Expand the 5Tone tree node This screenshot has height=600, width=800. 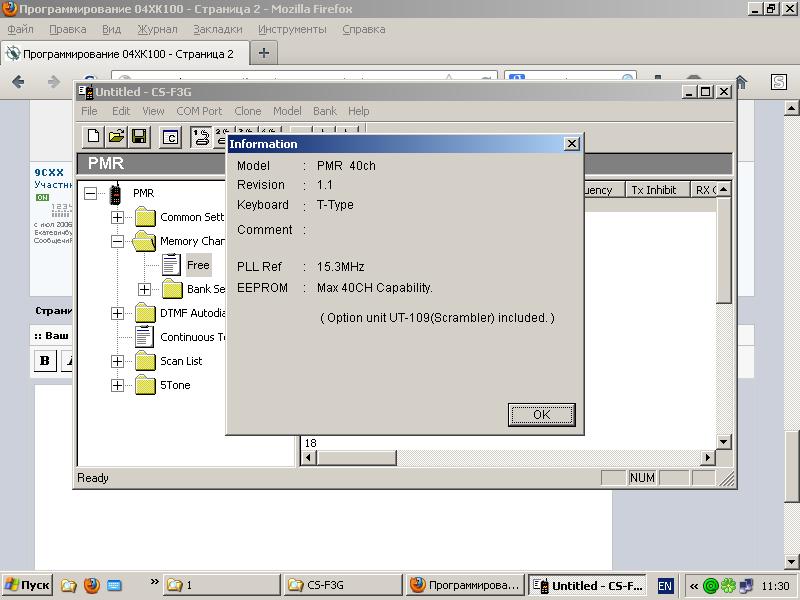[117, 385]
